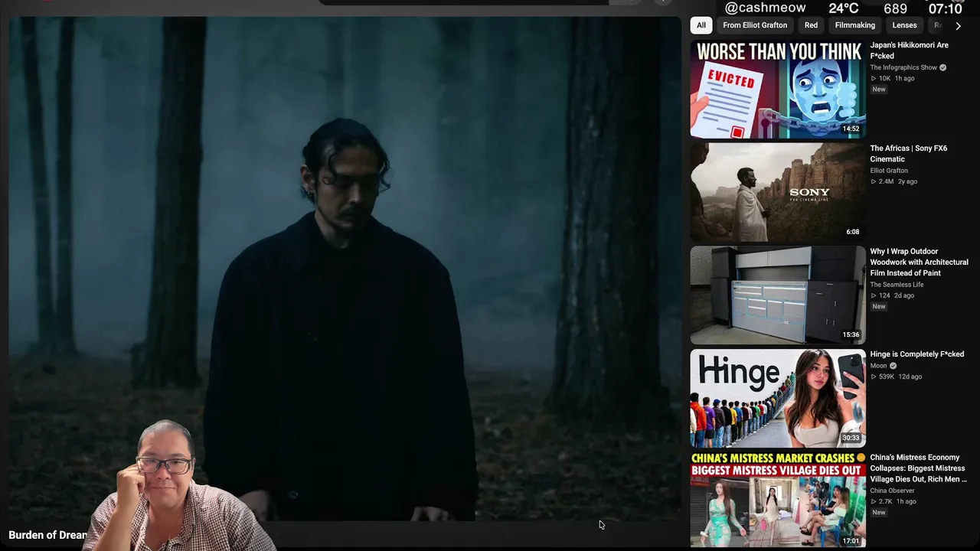The width and height of the screenshot is (980, 551).
Task: Click the 15:36 duration stamp
Action: (851, 334)
